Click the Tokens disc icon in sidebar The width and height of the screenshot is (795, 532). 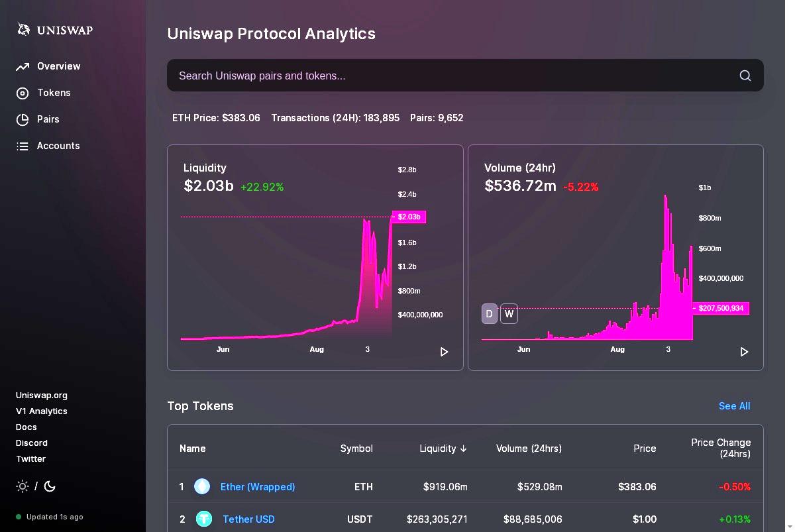[23, 93]
